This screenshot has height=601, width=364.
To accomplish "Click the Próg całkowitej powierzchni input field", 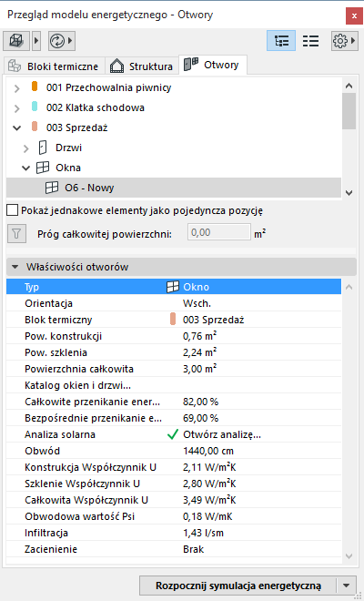I will coord(219,232).
